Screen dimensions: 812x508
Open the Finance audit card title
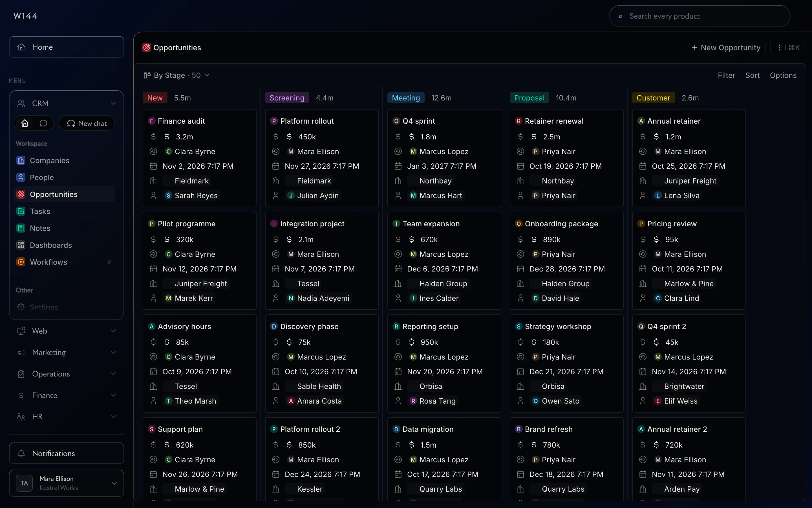pyautogui.click(x=181, y=121)
